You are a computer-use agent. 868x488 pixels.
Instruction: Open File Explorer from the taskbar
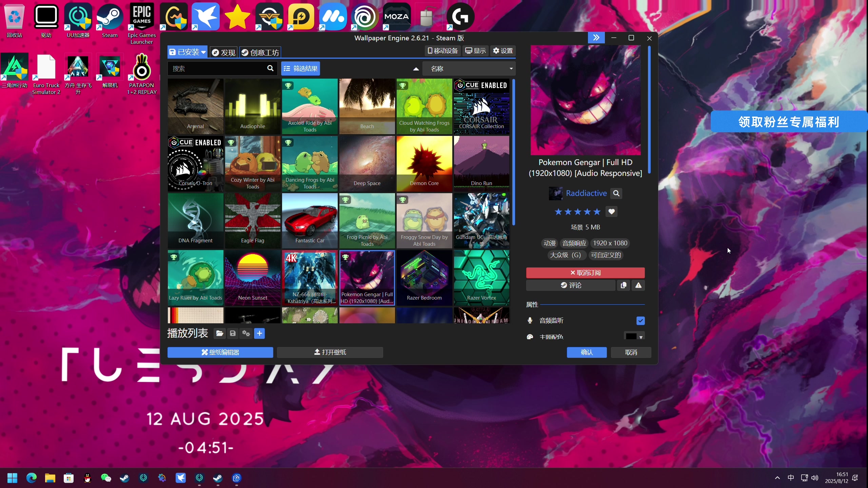pyautogui.click(x=50, y=478)
